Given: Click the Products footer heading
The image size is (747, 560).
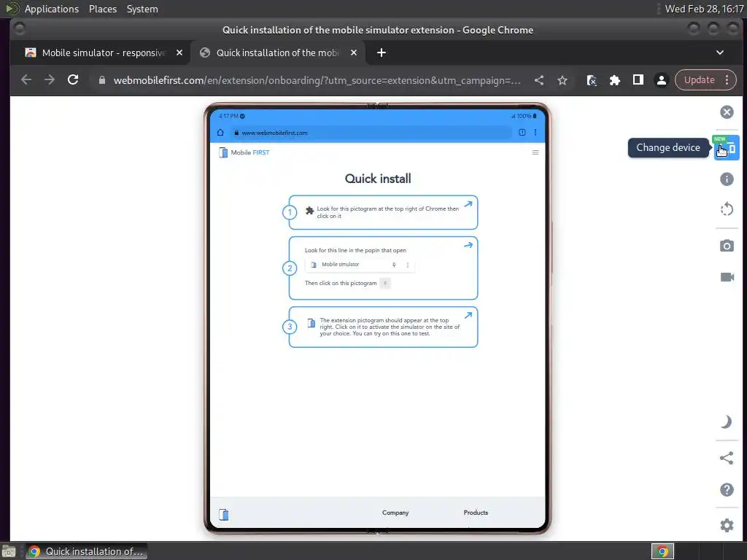Looking at the screenshot, I should [476, 513].
